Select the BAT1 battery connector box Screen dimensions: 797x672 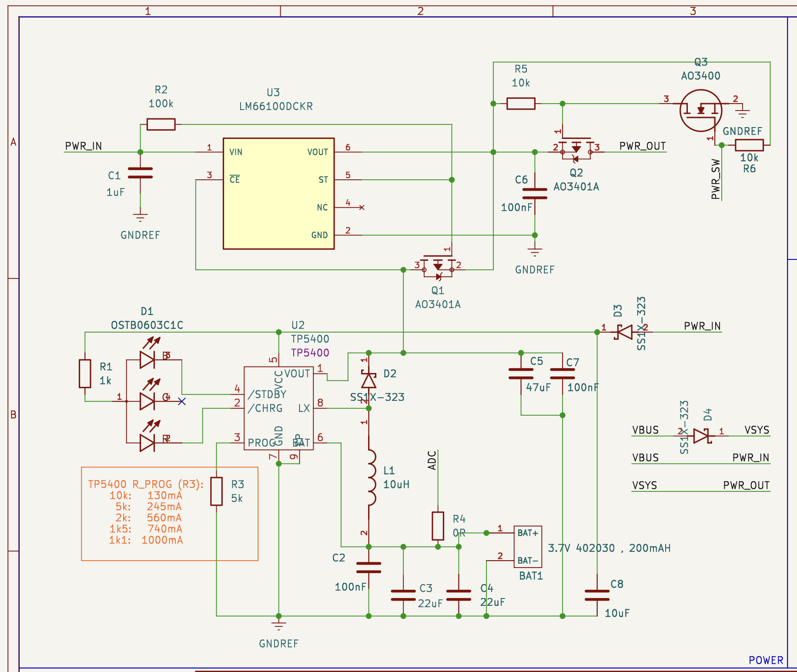[x=528, y=547]
